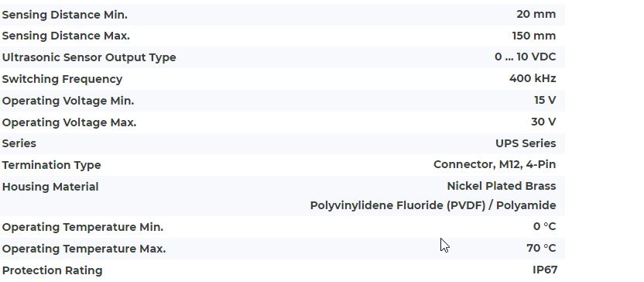The width and height of the screenshot is (644, 282).
Task: Select the 400 kHz value
Action: [533, 78]
